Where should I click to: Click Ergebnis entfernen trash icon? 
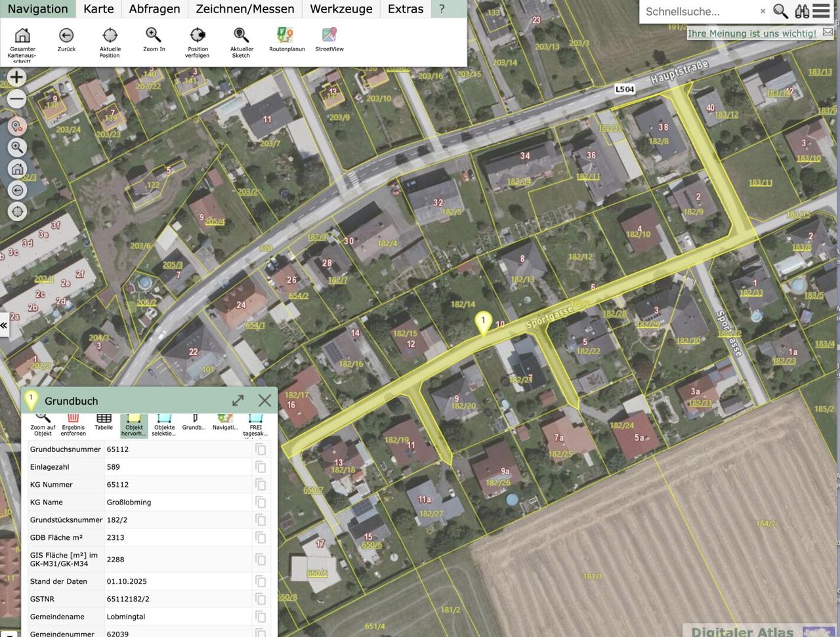tap(73, 420)
